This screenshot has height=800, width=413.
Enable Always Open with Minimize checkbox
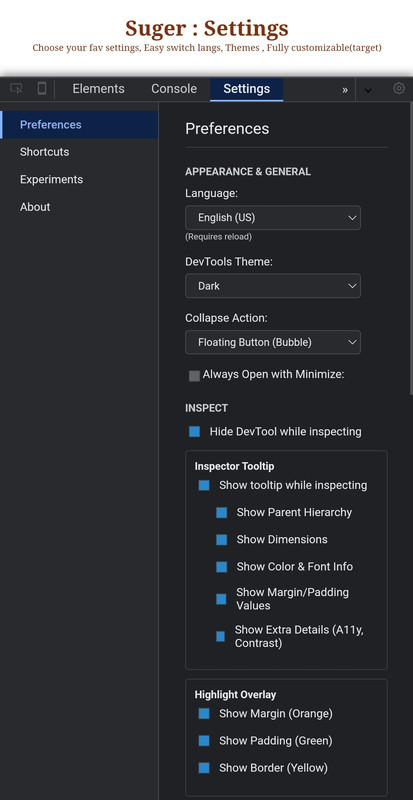[x=195, y=376]
